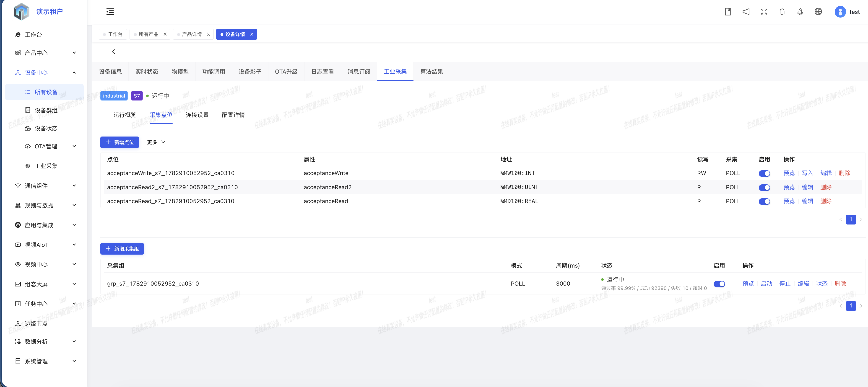
Task: Switch to 日志查看 tab
Action: click(322, 72)
